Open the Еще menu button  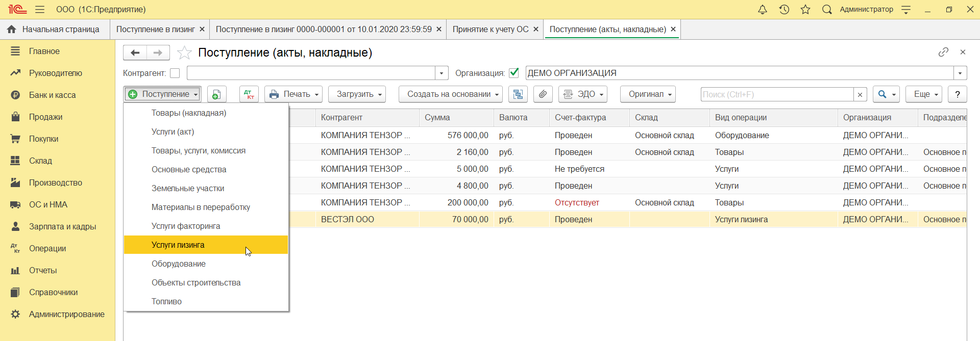[924, 94]
